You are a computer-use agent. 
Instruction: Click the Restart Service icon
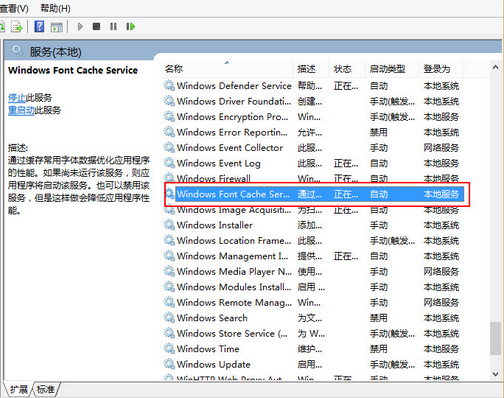point(130,26)
